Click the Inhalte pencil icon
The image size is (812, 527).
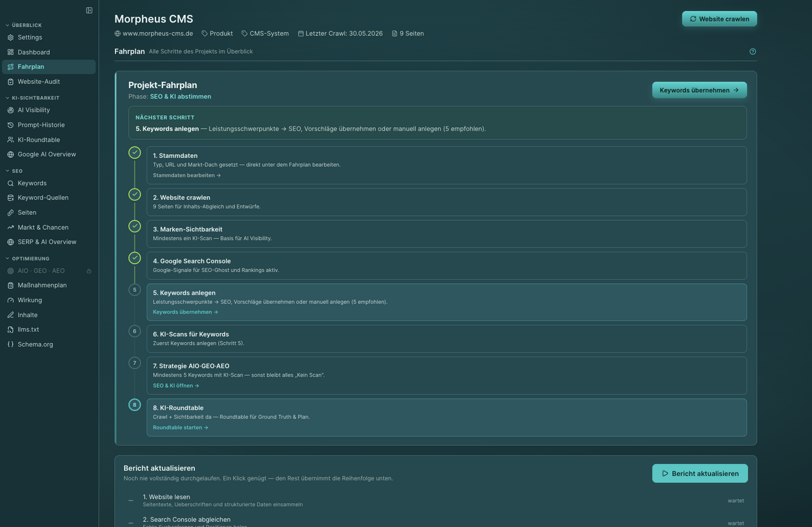click(x=10, y=315)
